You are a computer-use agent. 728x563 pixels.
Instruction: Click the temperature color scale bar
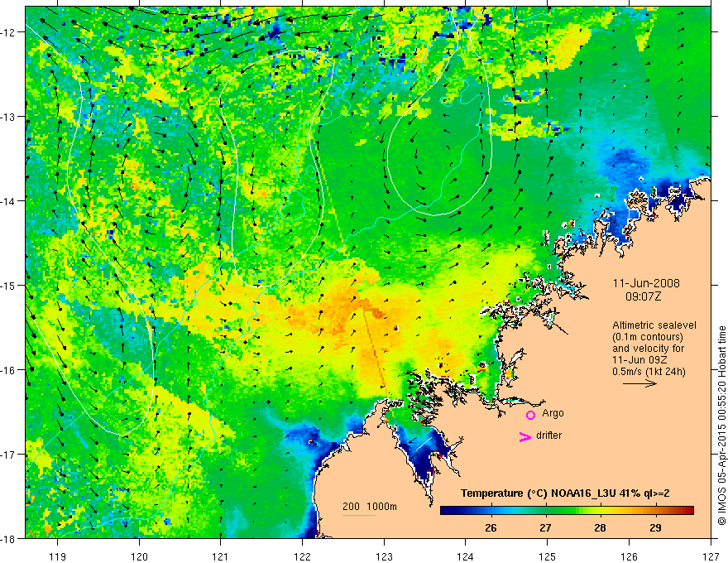(567, 510)
